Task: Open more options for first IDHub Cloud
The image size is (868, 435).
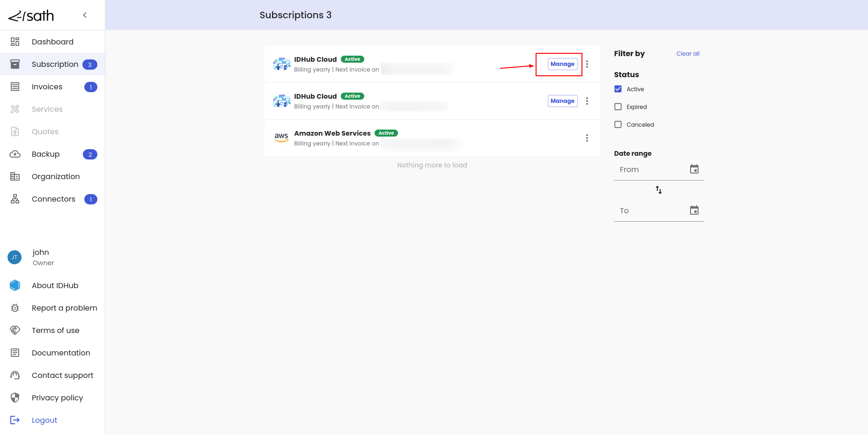Action: pos(587,64)
